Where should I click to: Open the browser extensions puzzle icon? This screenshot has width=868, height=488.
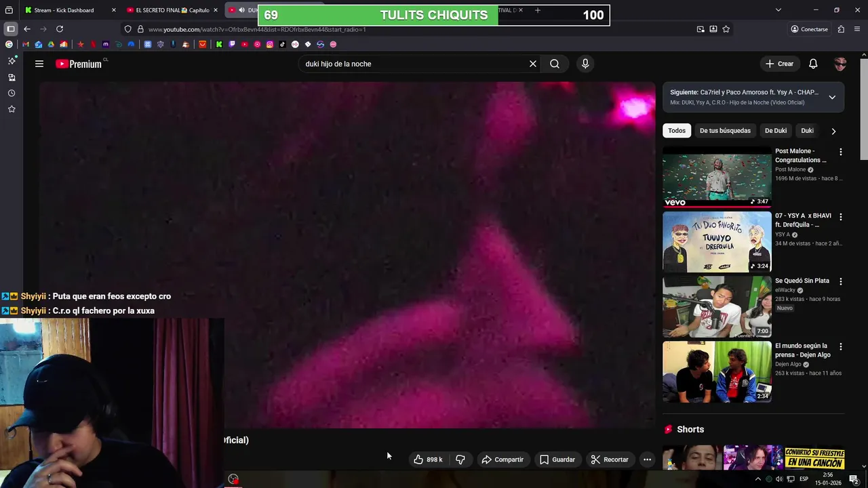(841, 29)
